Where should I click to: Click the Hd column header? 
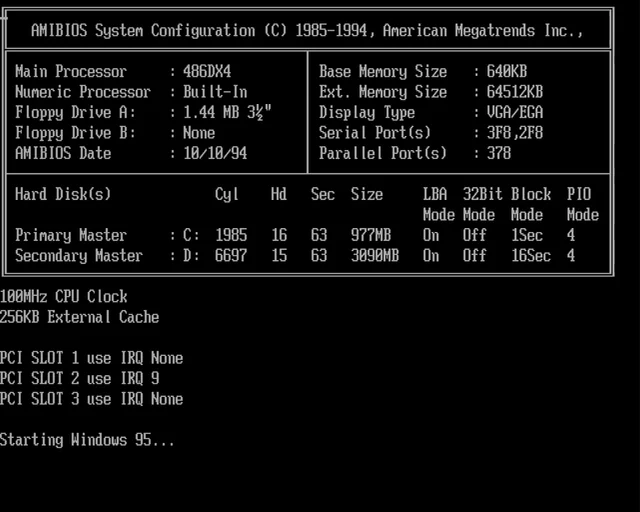pos(279,194)
